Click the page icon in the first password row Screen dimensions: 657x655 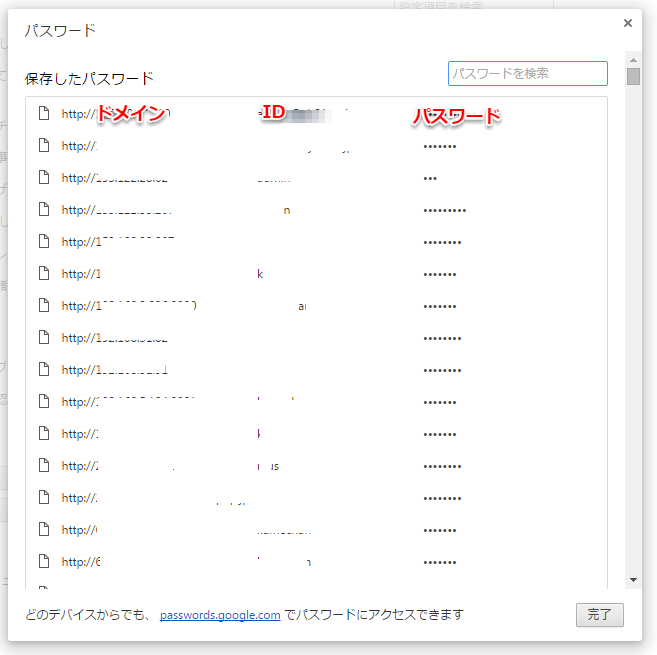(43, 114)
